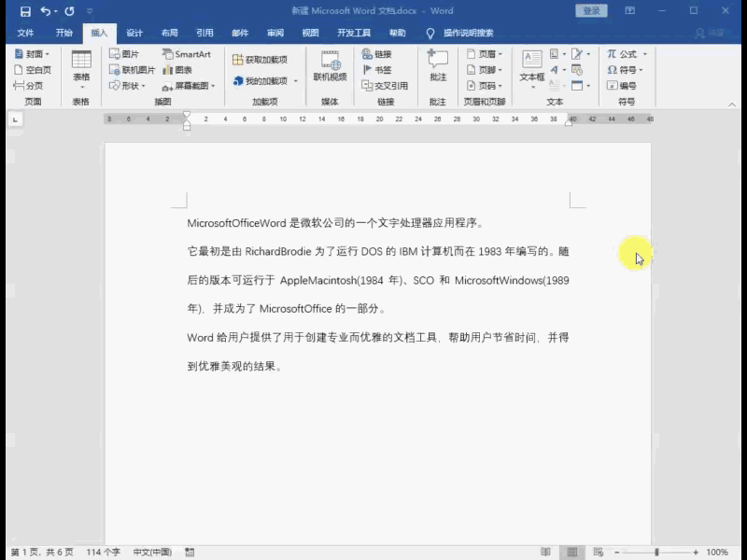Insert a 空白页 blank page

(33, 70)
